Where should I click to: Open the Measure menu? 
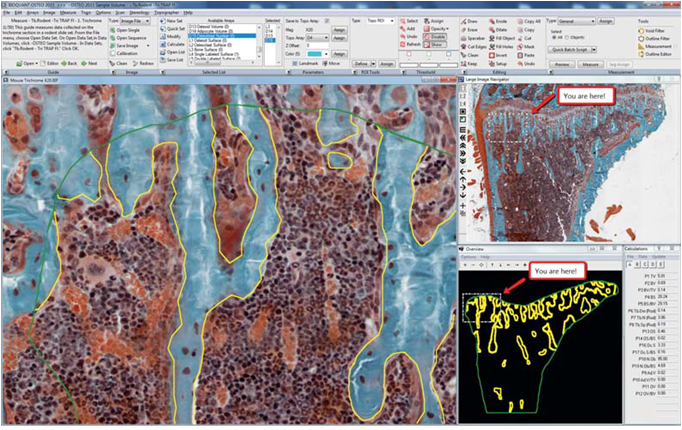tap(67, 11)
